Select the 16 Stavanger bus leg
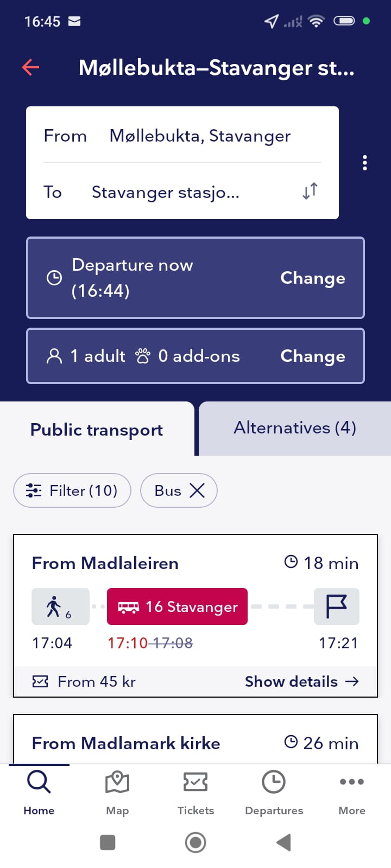Image resolution: width=391 pixels, height=868 pixels. 178,607
